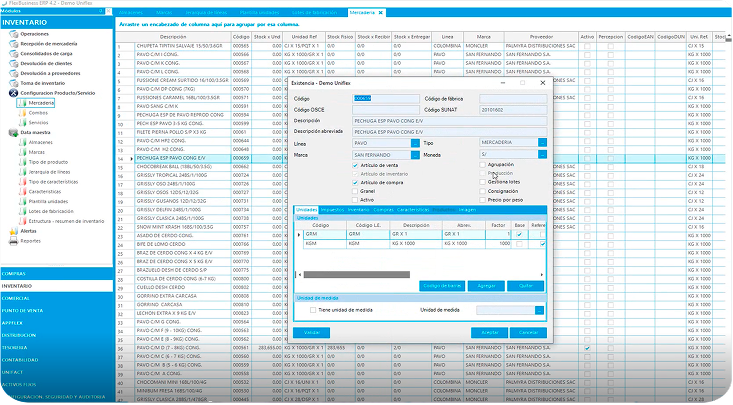Switch to the Características tab
The image size is (733, 405).
413,210
